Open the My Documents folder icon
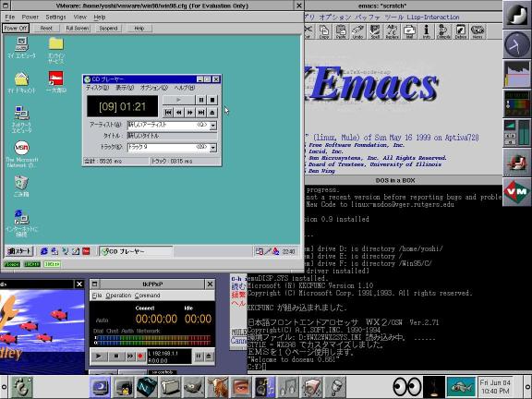This screenshot has height=399, width=532. (21, 83)
